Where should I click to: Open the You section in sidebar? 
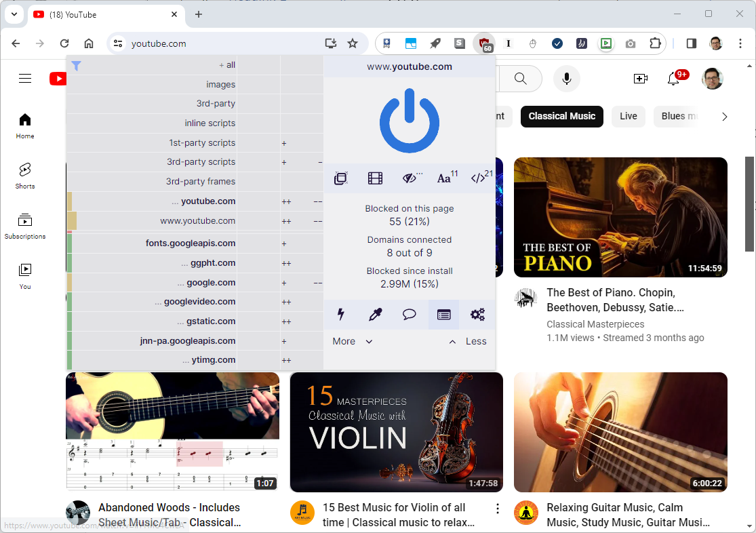25,277
